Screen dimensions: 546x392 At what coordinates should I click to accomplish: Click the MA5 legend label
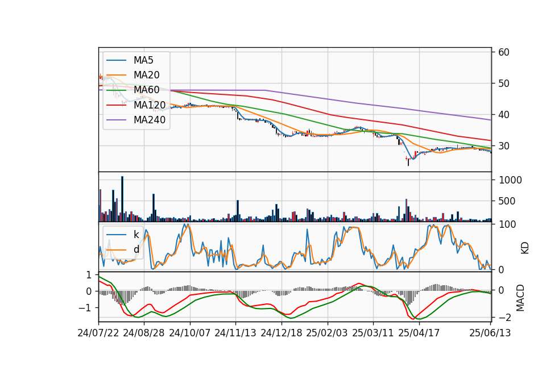coord(143,60)
